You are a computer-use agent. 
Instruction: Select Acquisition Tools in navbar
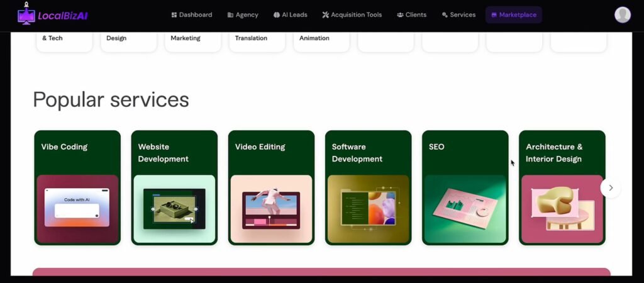(352, 14)
